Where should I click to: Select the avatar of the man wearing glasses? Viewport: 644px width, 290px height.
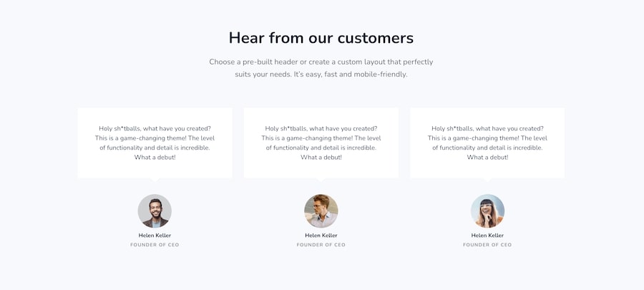pyautogui.click(x=321, y=211)
